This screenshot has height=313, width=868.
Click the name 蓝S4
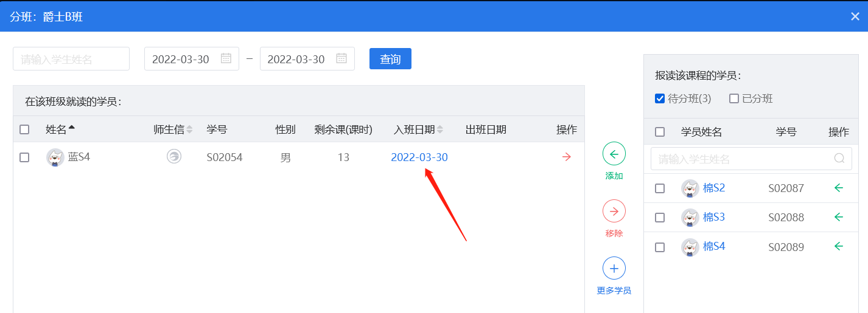79,157
